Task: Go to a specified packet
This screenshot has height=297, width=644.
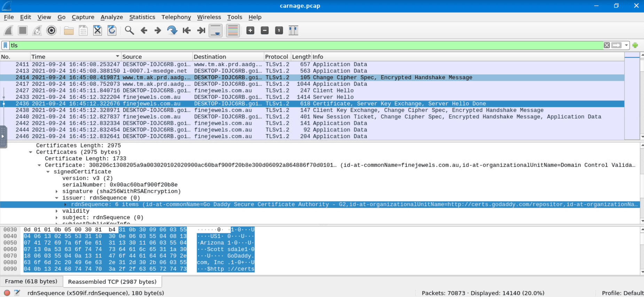Action: coord(172,31)
